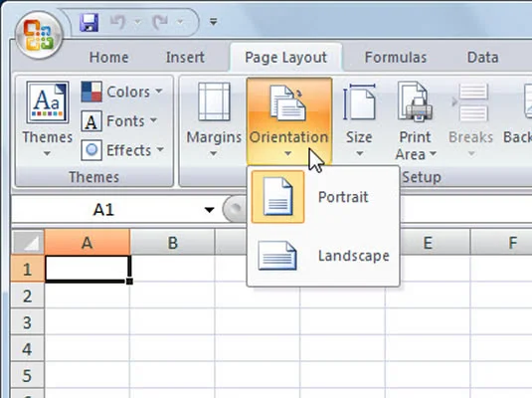
Task: Open the Name Box dropdown arrow
Action: point(210,210)
